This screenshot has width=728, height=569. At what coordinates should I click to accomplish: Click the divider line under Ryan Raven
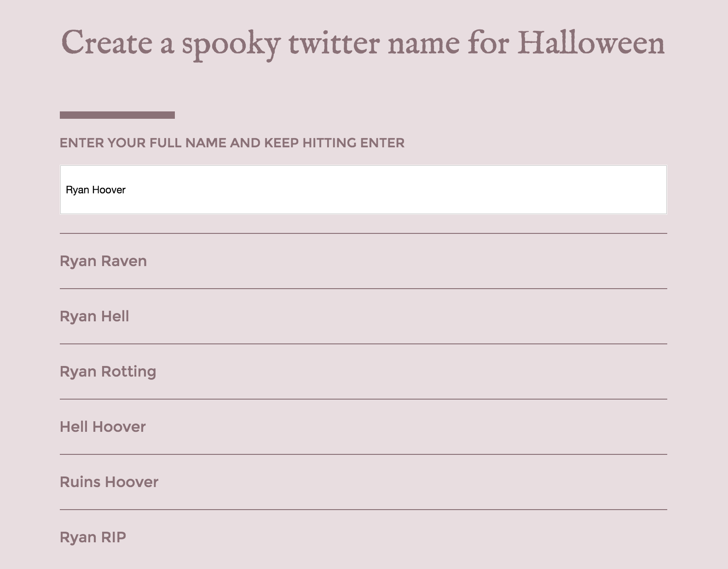pyautogui.click(x=364, y=288)
